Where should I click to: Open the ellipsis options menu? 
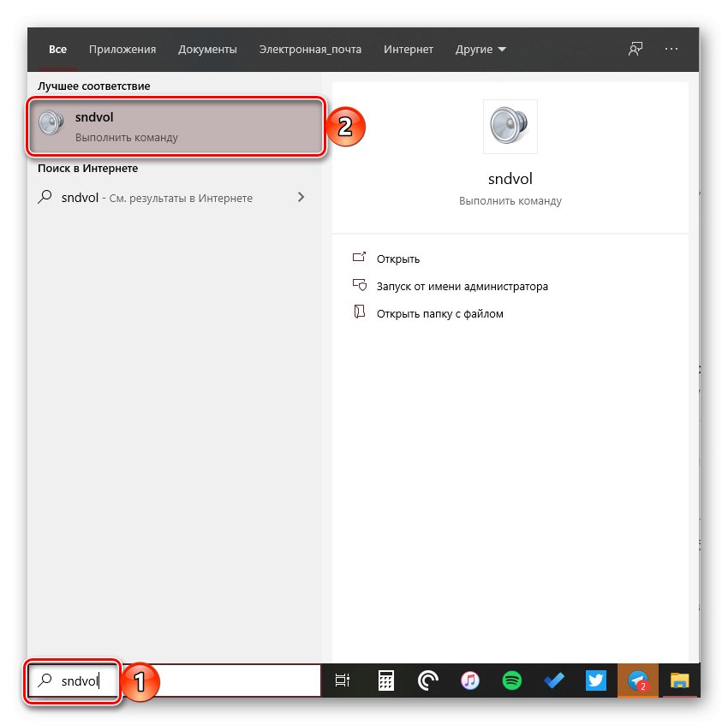pyautogui.click(x=671, y=49)
